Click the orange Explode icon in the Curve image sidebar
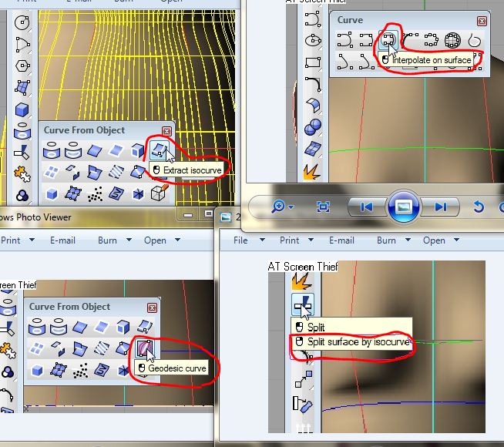 pyautogui.click(x=312, y=171)
